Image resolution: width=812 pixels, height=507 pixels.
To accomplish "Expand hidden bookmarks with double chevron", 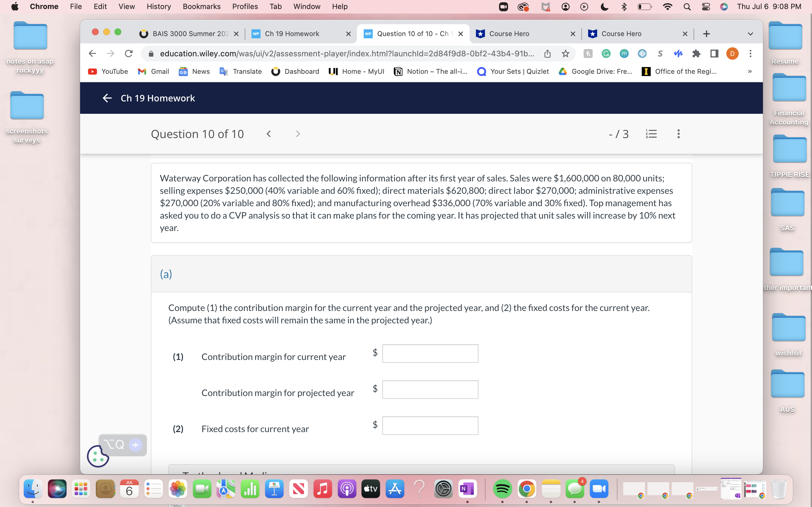I will 750,72.
